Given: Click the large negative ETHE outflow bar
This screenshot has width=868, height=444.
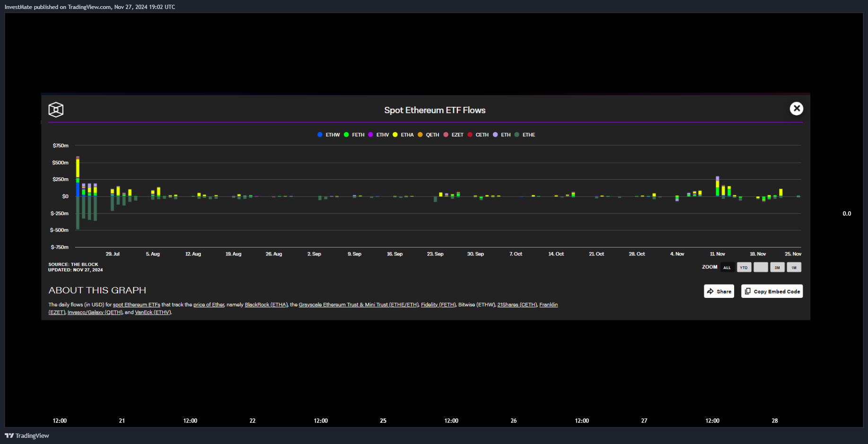Looking at the screenshot, I should 78,213.
